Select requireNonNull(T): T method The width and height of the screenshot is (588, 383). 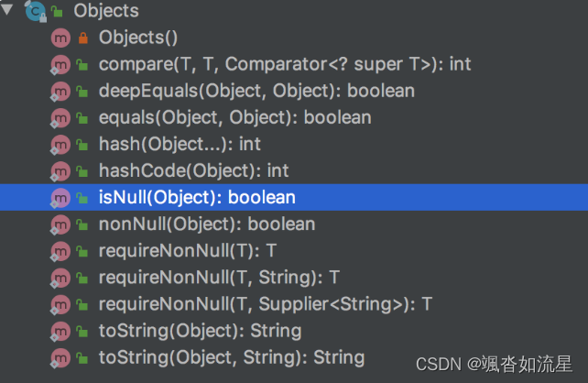point(188,250)
